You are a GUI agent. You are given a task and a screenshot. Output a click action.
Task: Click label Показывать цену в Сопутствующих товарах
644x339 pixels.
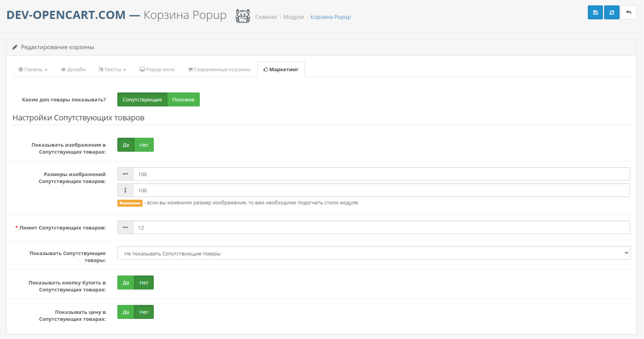point(72,316)
